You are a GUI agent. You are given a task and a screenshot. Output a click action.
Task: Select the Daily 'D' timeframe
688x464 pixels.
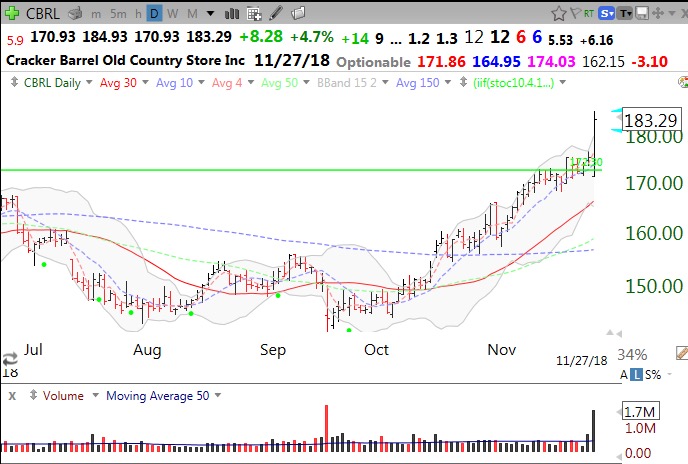coord(154,14)
